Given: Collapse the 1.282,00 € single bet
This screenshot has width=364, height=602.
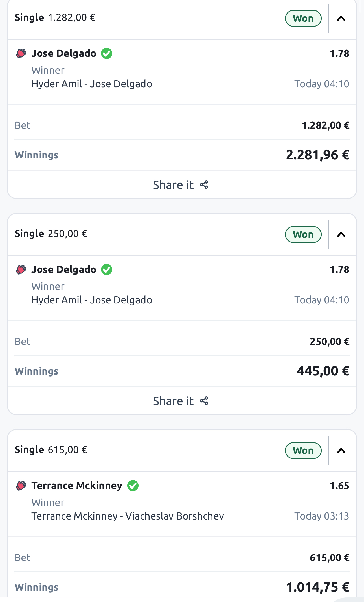Looking at the screenshot, I should (341, 19).
